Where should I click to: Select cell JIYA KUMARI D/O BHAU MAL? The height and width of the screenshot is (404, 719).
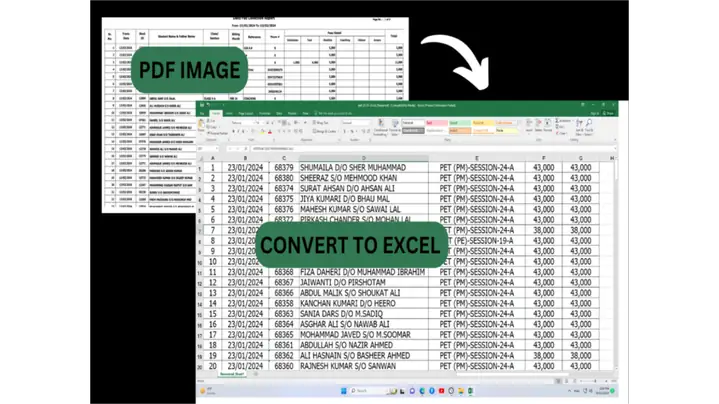click(364, 199)
